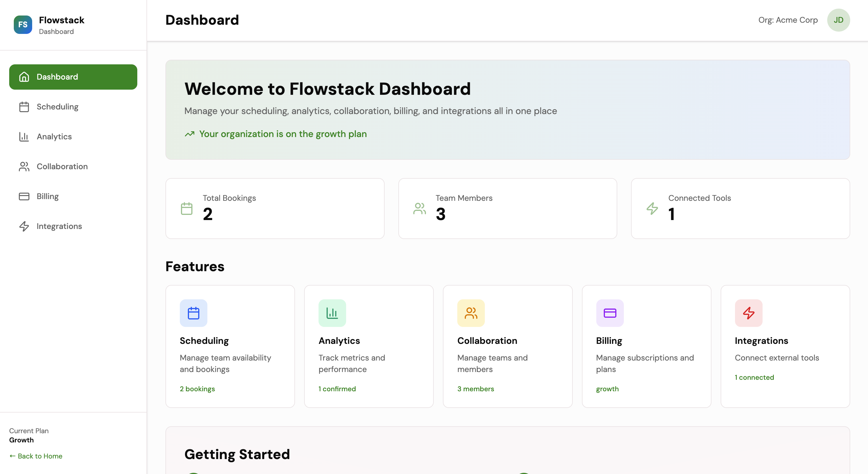Click the home icon in Dashboard nav item

[x=24, y=77]
